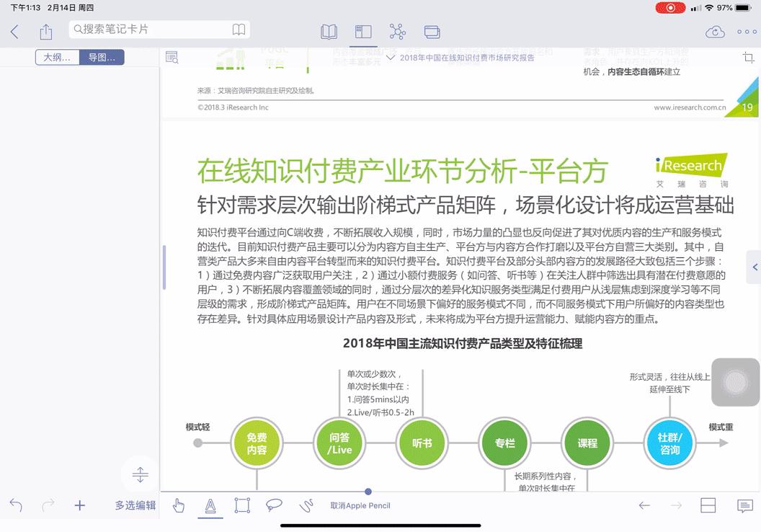The height and width of the screenshot is (532, 761).
Task: Open the mindmap review icon in top toolbar
Action: pos(397,32)
